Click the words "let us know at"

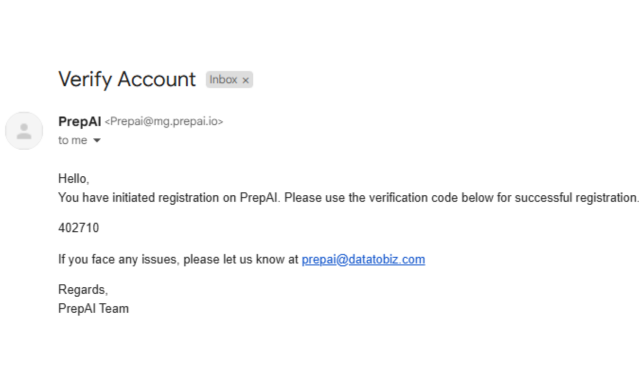[x=260, y=259]
